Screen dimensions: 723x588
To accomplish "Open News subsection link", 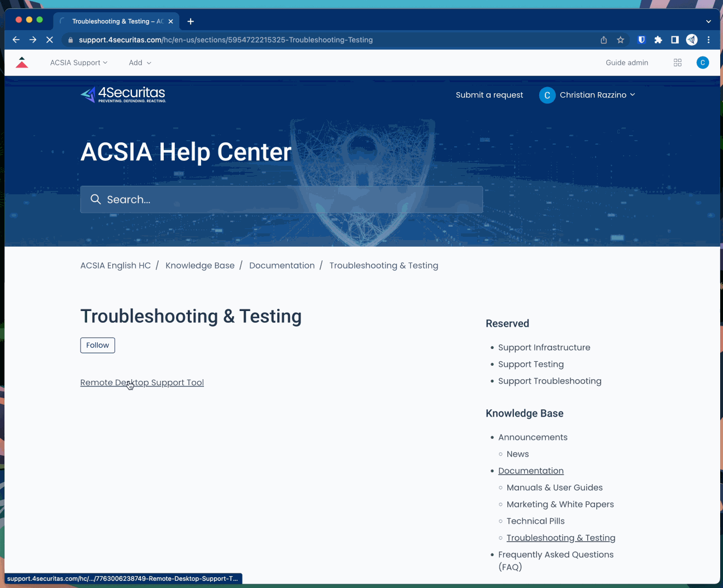I will pyautogui.click(x=517, y=454).
